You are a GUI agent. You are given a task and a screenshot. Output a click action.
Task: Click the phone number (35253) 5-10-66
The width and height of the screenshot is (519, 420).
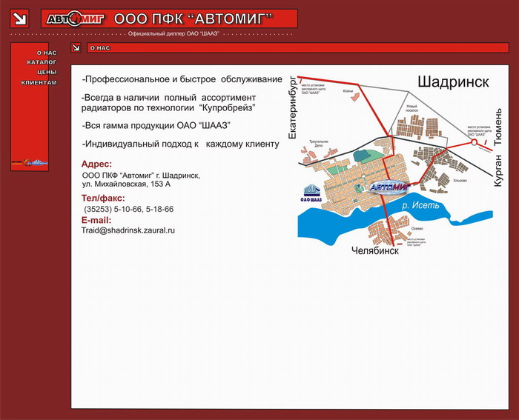[113, 209]
